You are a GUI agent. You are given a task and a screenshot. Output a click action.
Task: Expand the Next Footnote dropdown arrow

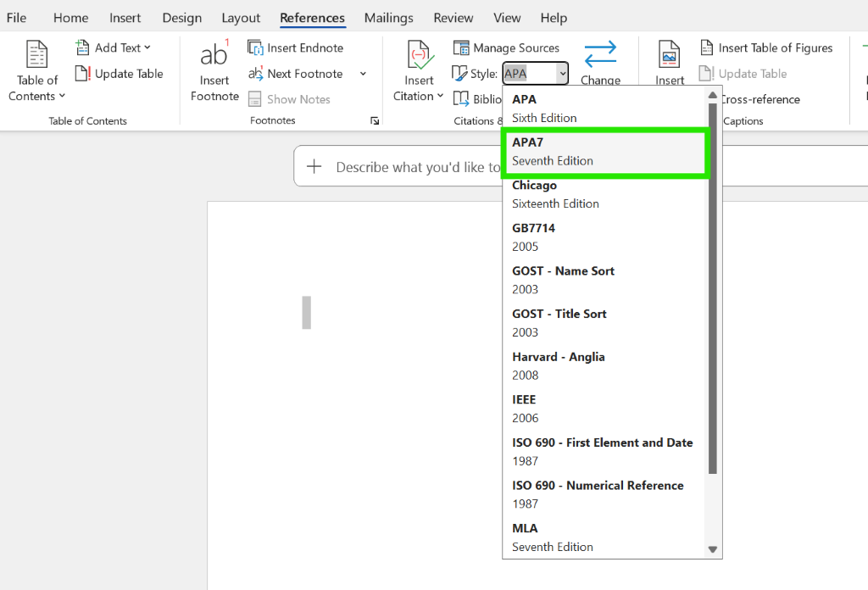[x=363, y=74]
